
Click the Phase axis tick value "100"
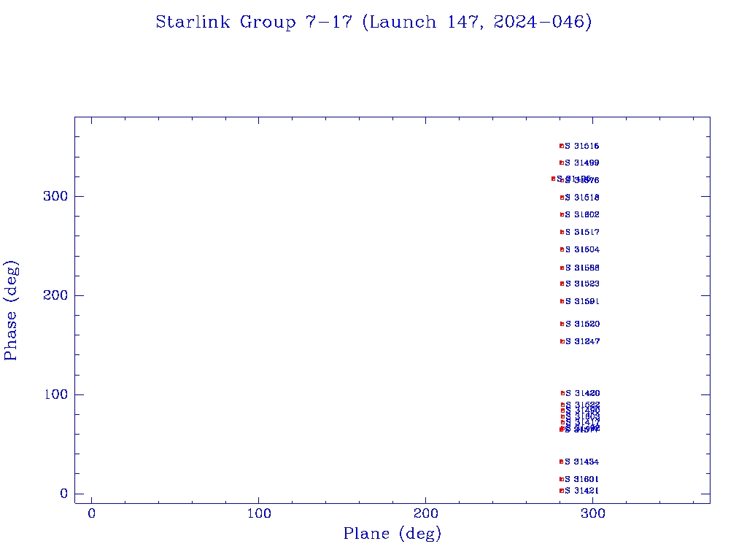coord(55,394)
